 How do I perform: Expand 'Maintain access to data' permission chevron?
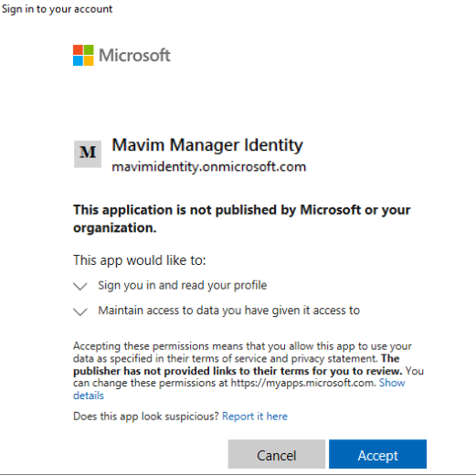pyautogui.click(x=80, y=311)
